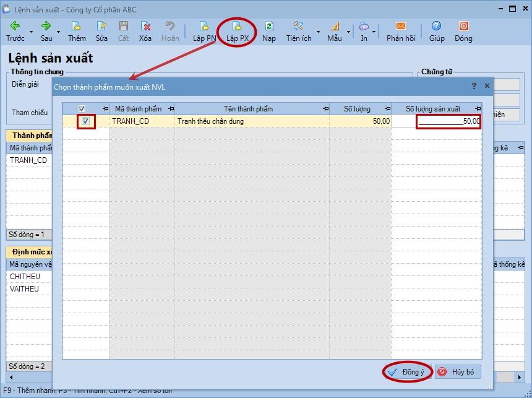Click the dialog help question mark

point(474,86)
